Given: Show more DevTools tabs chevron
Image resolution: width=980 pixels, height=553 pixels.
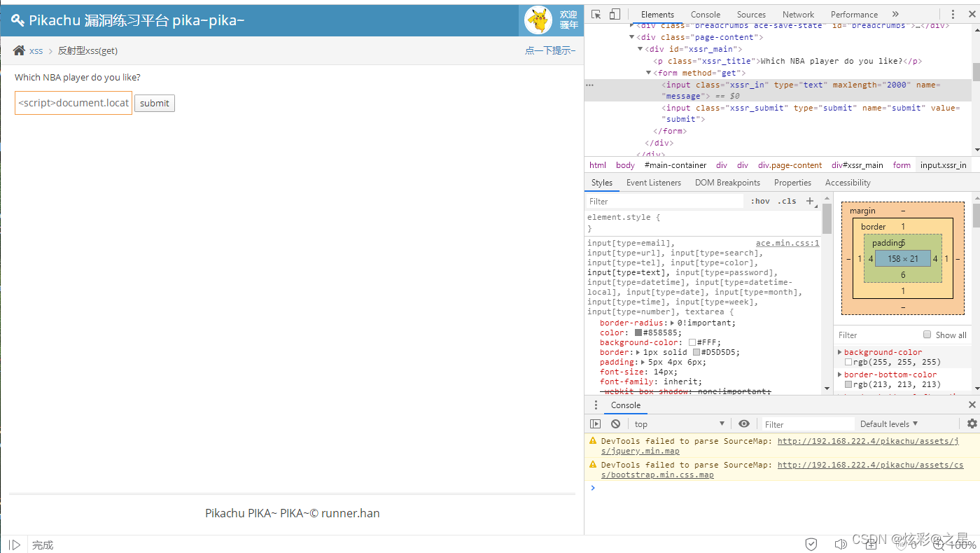Looking at the screenshot, I should (x=895, y=14).
